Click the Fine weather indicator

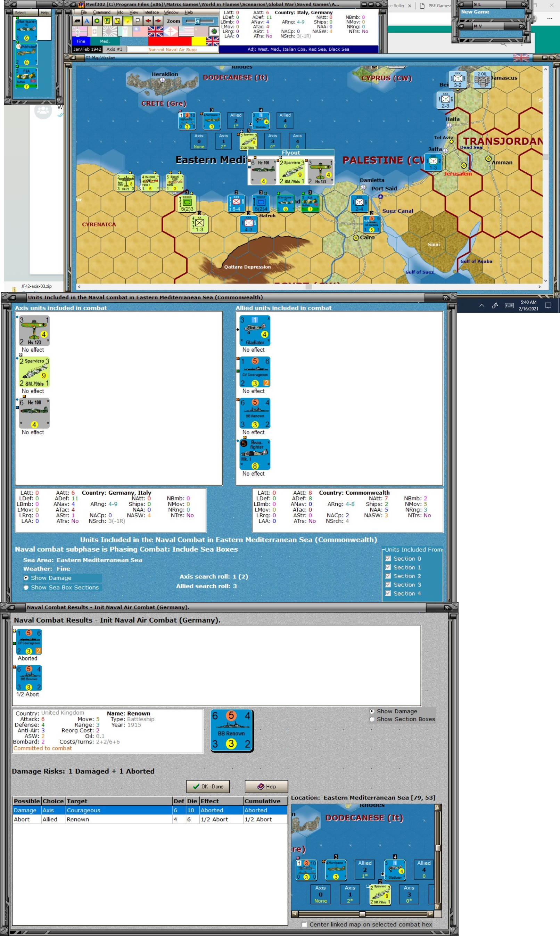pyautogui.click(x=81, y=41)
